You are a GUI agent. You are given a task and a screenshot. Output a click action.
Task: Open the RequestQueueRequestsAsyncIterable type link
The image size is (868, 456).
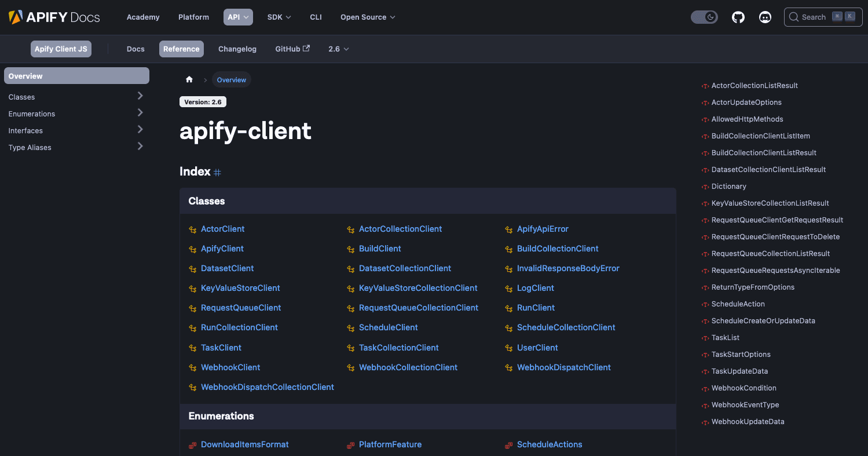(775, 271)
